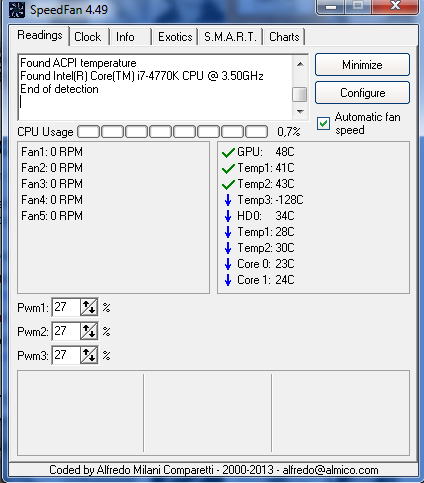The image size is (424, 483).
Task: Click the 'GPU: 48C' temperature text
Action: point(266,152)
